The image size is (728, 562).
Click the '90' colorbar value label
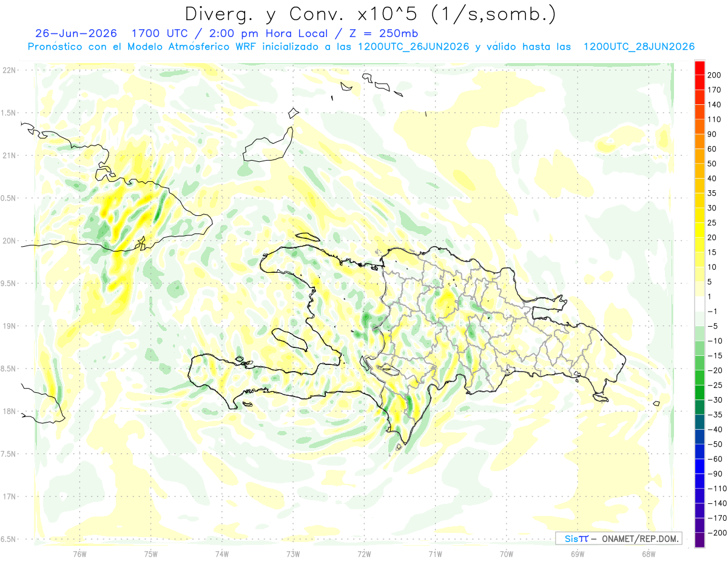[x=713, y=134]
